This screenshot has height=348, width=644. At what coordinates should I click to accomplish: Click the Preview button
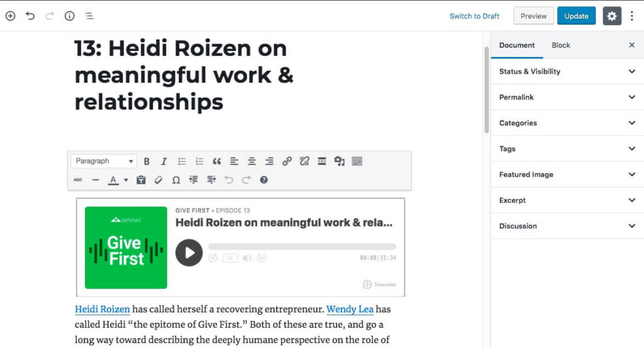point(533,16)
